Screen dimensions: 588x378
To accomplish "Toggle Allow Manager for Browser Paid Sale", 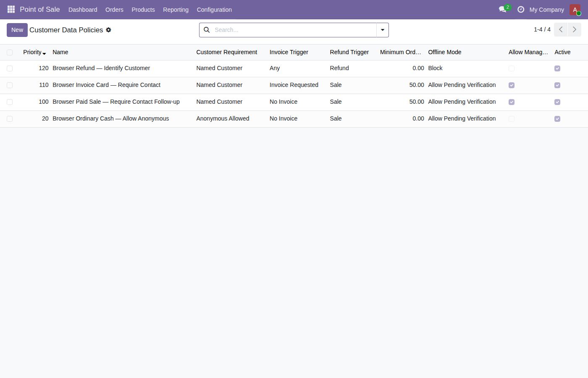I will [x=512, y=102].
